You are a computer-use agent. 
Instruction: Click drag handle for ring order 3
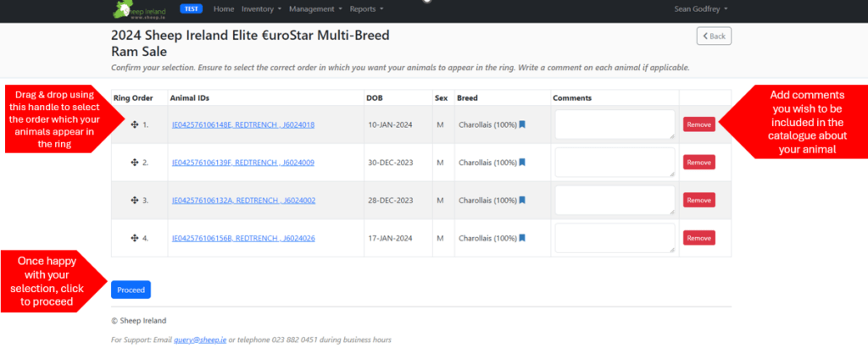pyautogui.click(x=135, y=201)
